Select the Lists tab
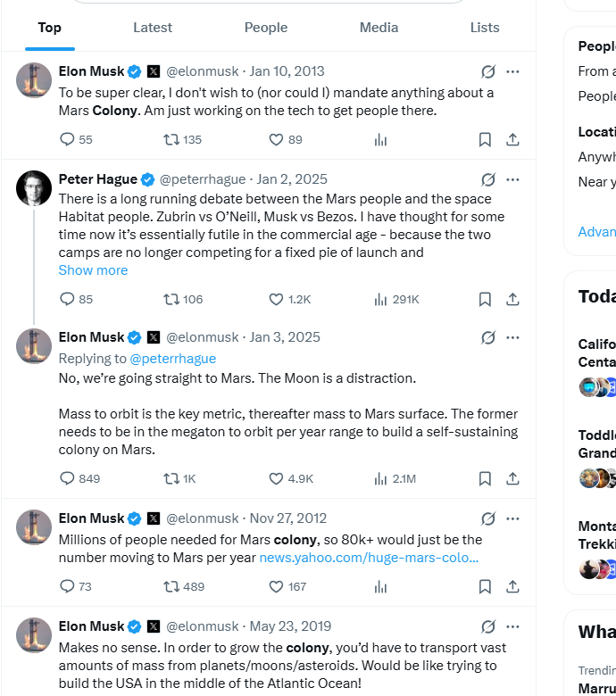Screen dimensions: 616x696 (485, 28)
